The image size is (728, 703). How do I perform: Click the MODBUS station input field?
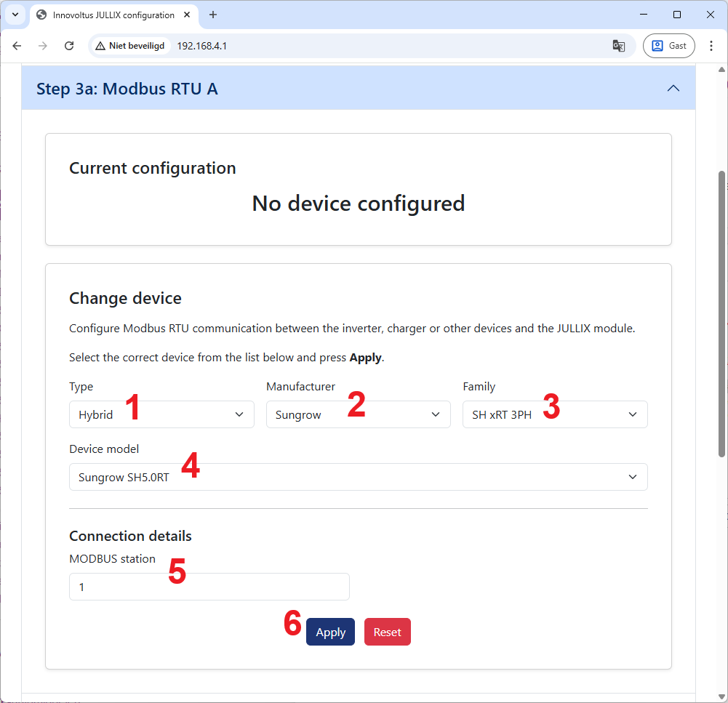click(209, 587)
